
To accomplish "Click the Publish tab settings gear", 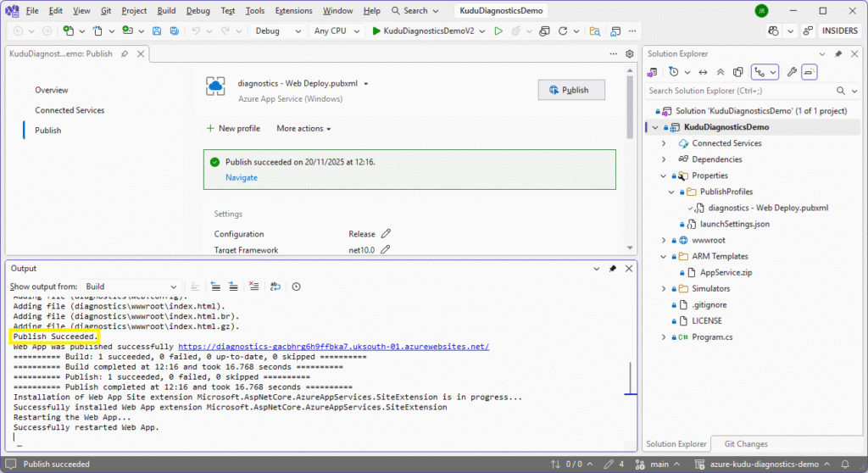I will [x=630, y=53].
